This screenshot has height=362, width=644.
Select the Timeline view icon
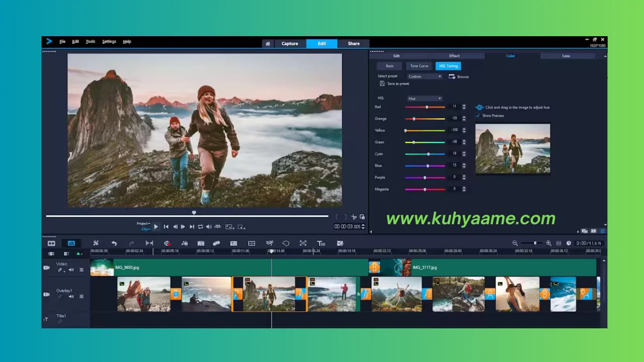(x=71, y=243)
